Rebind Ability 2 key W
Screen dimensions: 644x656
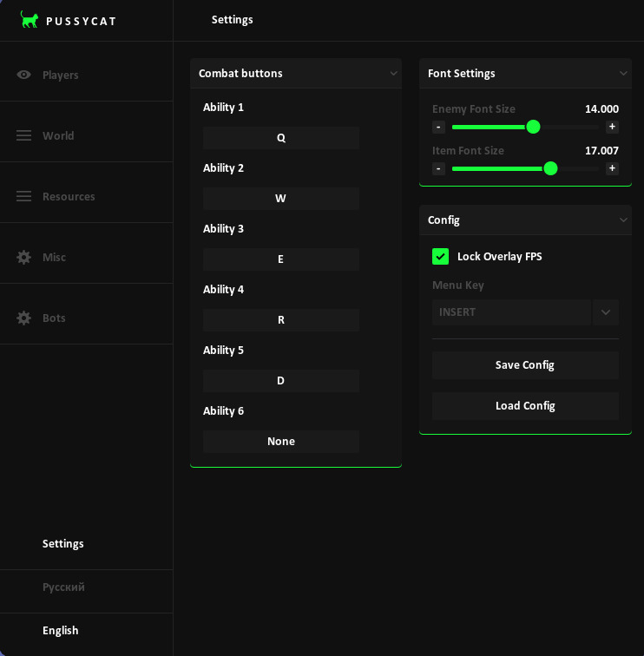pyautogui.click(x=281, y=199)
